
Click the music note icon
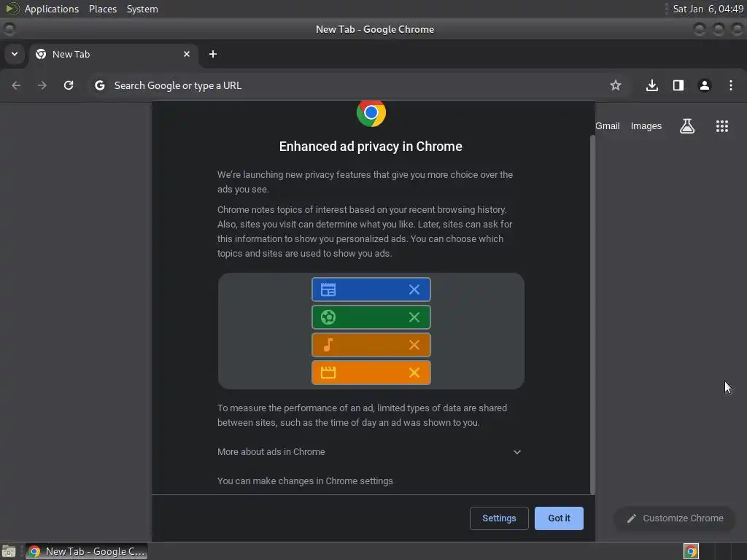click(x=328, y=345)
